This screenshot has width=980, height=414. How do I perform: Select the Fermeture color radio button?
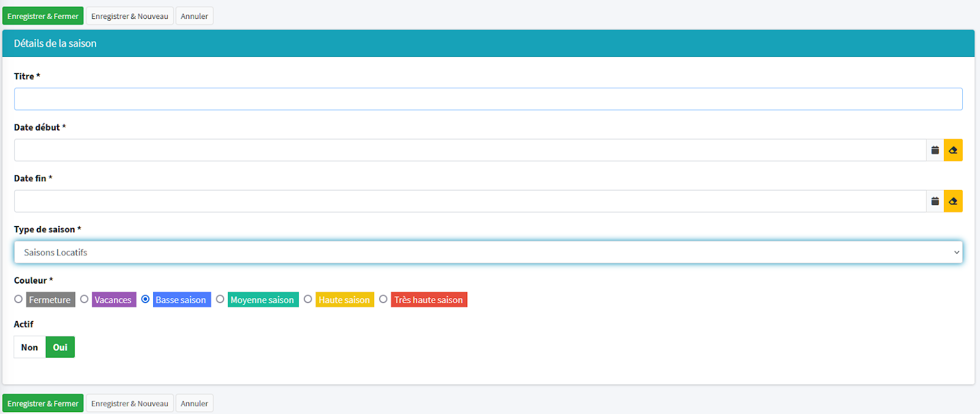[18, 299]
